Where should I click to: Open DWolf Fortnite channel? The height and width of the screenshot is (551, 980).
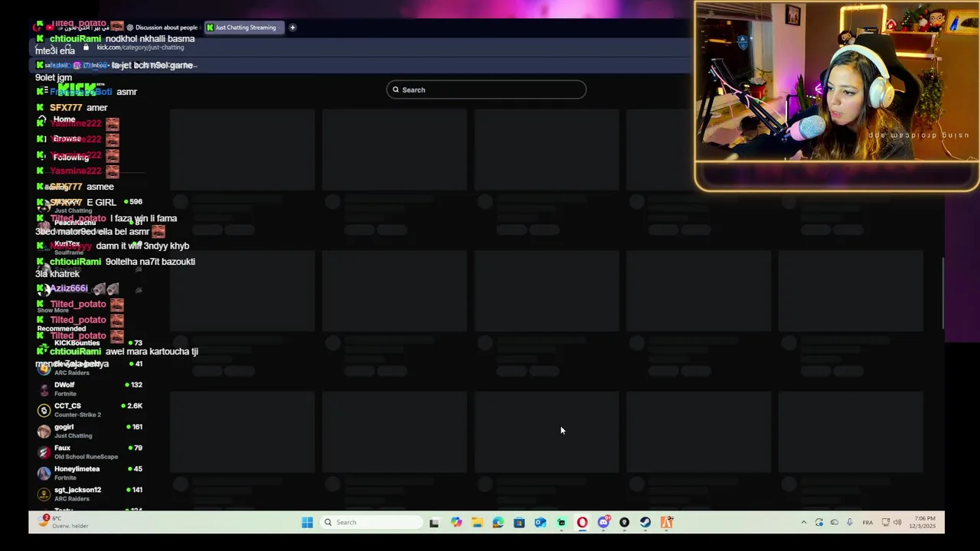(90, 389)
